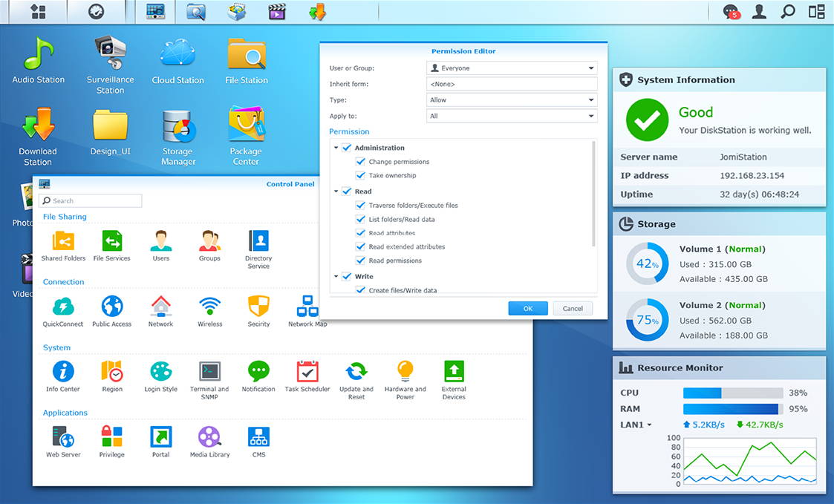Open the main menu in taskbar
This screenshot has height=504, width=834.
click(x=38, y=12)
